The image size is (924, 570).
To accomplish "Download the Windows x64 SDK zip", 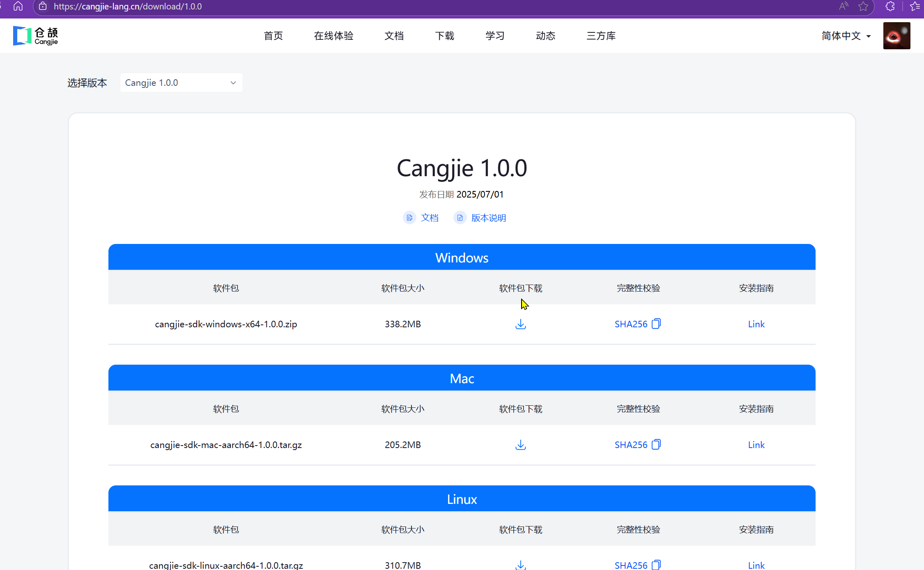I will coord(520,324).
